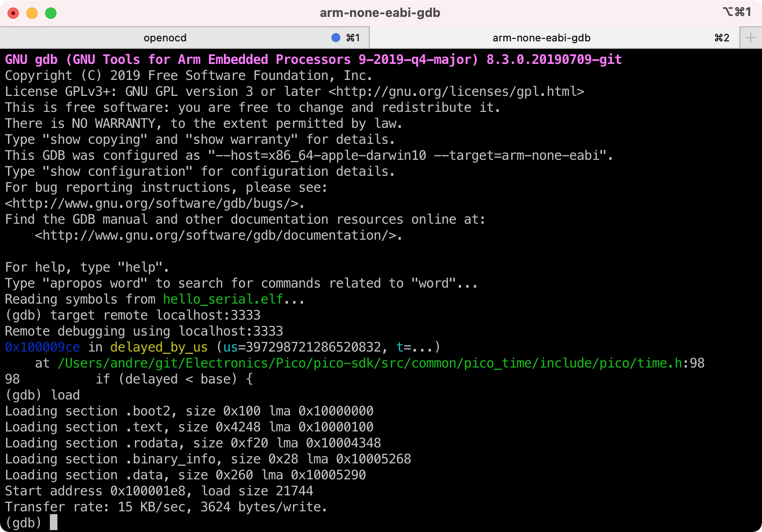Select the arm-none-eabi-gdb tab
The height and width of the screenshot is (532, 762).
(x=541, y=38)
